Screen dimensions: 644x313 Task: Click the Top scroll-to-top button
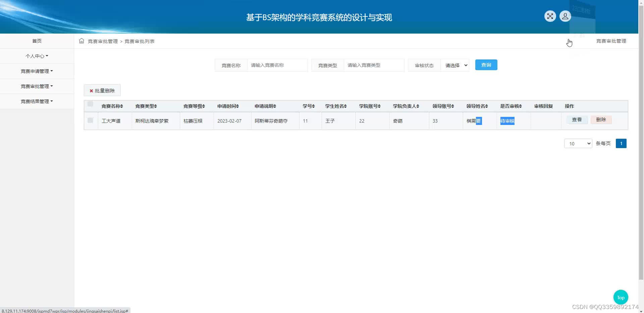click(621, 297)
